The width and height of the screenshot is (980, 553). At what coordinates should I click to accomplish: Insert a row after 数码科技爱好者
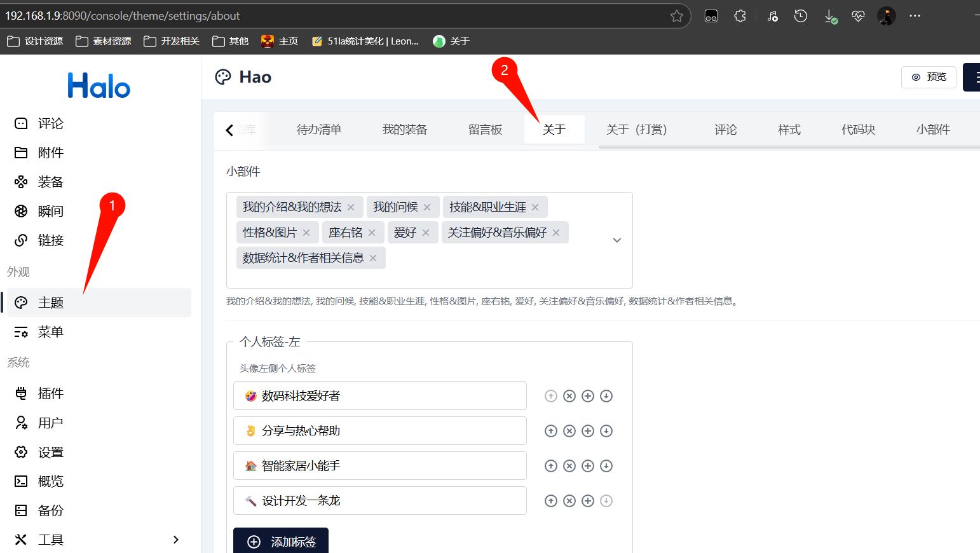click(588, 396)
